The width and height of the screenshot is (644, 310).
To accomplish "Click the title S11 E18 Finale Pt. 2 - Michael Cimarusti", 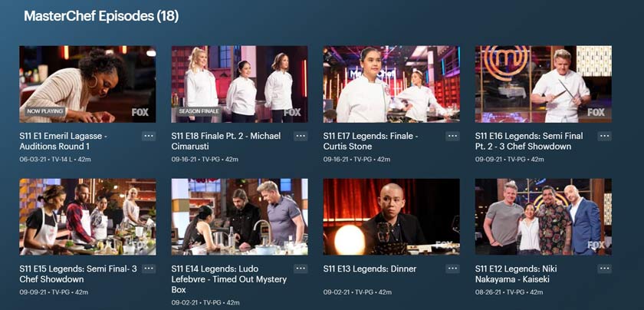I will pos(226,141).
